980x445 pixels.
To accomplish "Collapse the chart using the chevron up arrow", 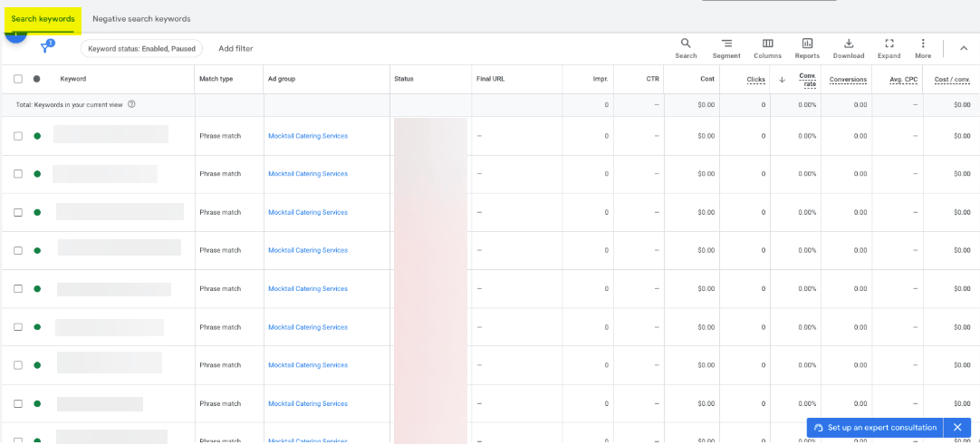I will coord(963,48).
